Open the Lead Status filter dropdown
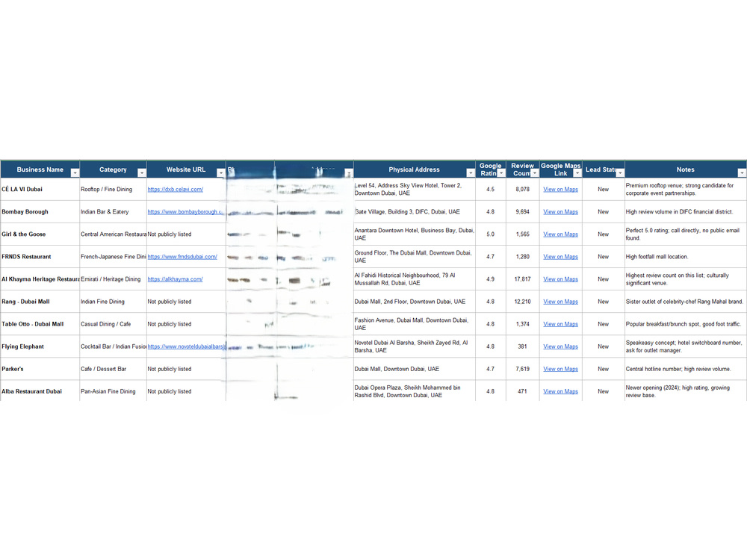This screenshot has height=560, width=747. point(619,173)
